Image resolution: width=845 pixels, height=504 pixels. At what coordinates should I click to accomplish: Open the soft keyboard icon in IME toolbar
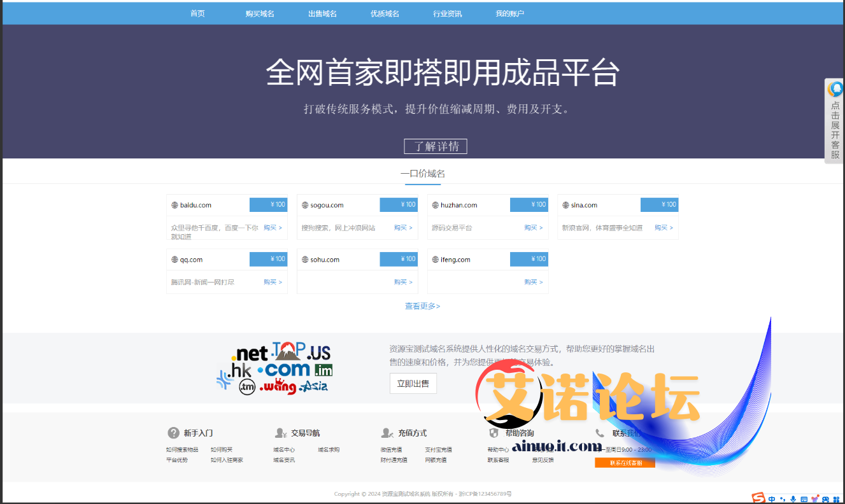pyautogui.click(x=804, y=499)
